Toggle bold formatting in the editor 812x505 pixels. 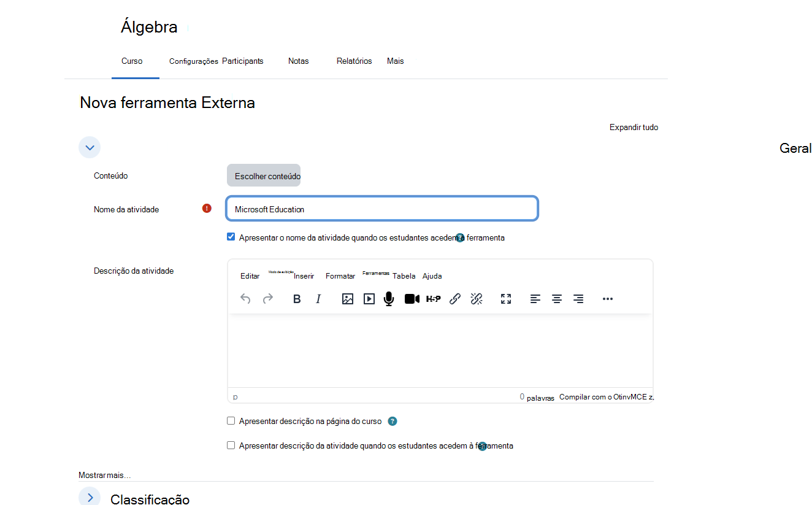(x=297, y=299)
